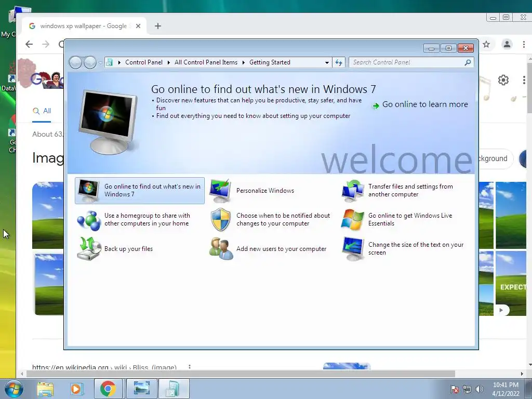The width and height of the screenshot is (532, 399).
Task: Select the All search tab in Google
Action: coord(42,111)
